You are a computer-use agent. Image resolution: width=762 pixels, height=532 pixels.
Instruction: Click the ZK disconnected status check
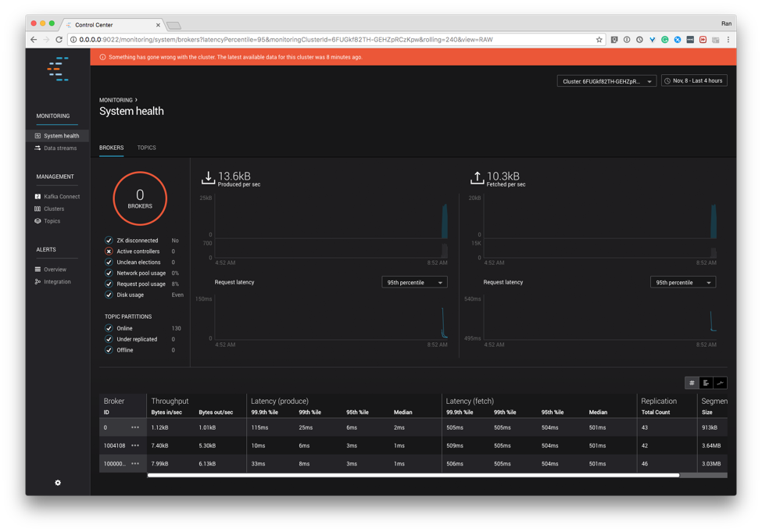click(109, 240)
